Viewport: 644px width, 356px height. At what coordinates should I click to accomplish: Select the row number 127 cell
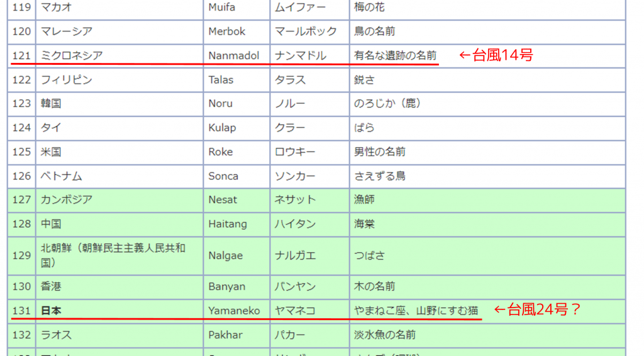(21, 199)
